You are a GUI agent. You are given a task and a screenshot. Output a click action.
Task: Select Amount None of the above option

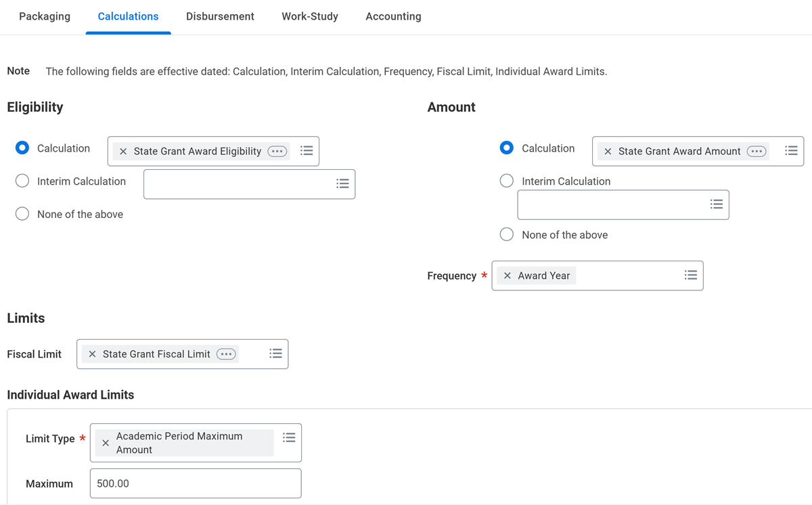[x=507, y=234]
